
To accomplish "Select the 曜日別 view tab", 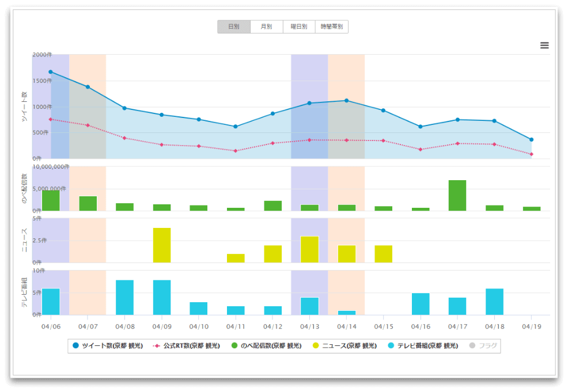I will click(299, 27).
